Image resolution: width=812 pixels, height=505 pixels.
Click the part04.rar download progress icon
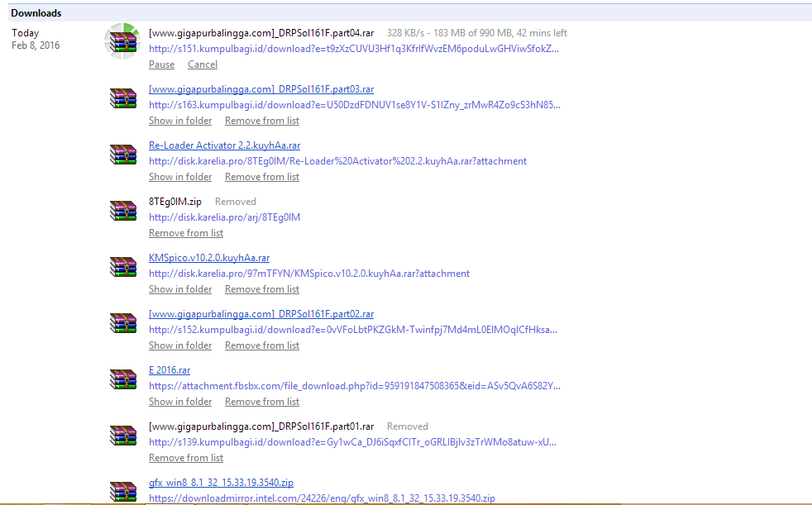click(122, 41)
